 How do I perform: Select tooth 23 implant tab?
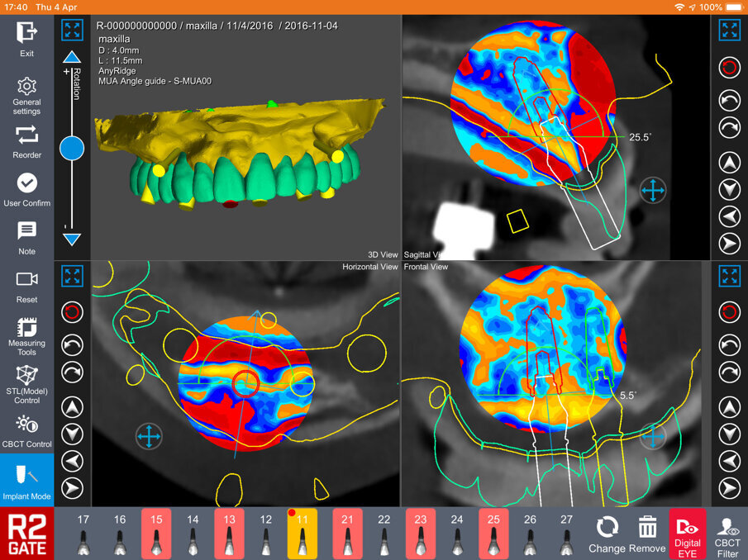pos(420,534)
